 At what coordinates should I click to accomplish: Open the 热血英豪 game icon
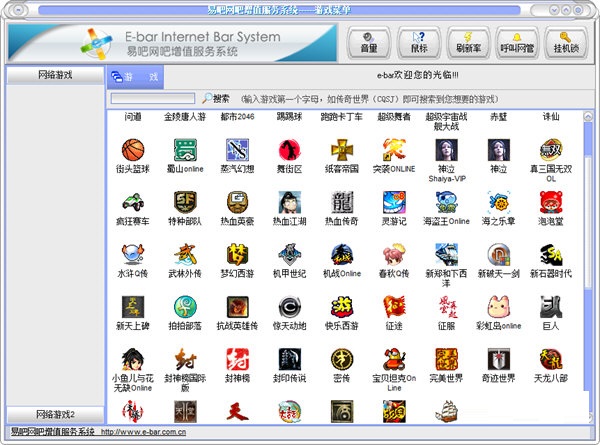(x=237, y=202)
